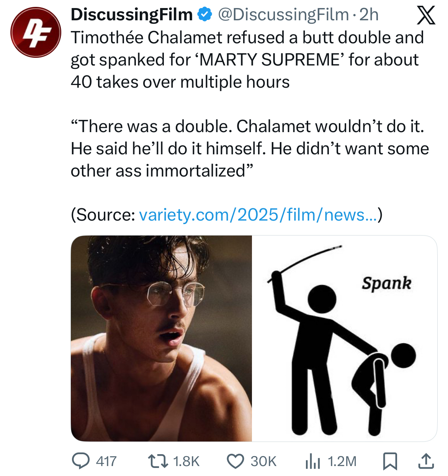Viewport: 448px width, 476px height.
Task: Open the DiscussingFilm profile avatar
Action: click(36, 32)
